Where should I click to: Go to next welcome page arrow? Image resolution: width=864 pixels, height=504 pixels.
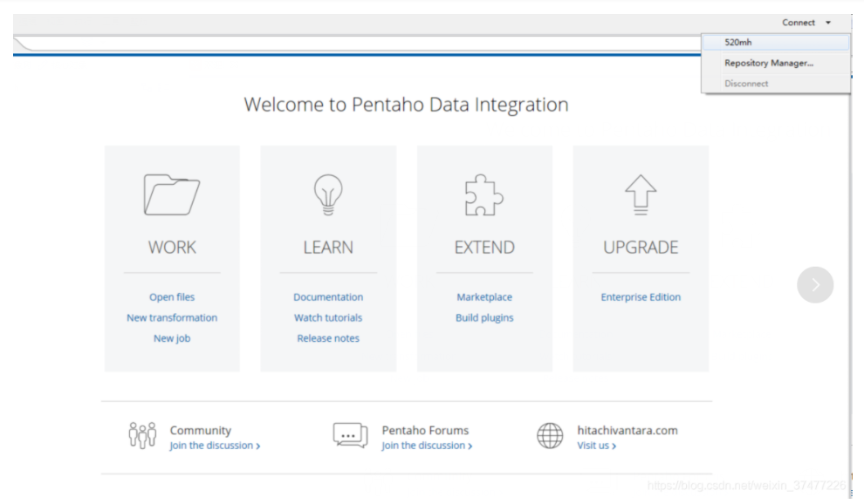[x=815, y=285]
